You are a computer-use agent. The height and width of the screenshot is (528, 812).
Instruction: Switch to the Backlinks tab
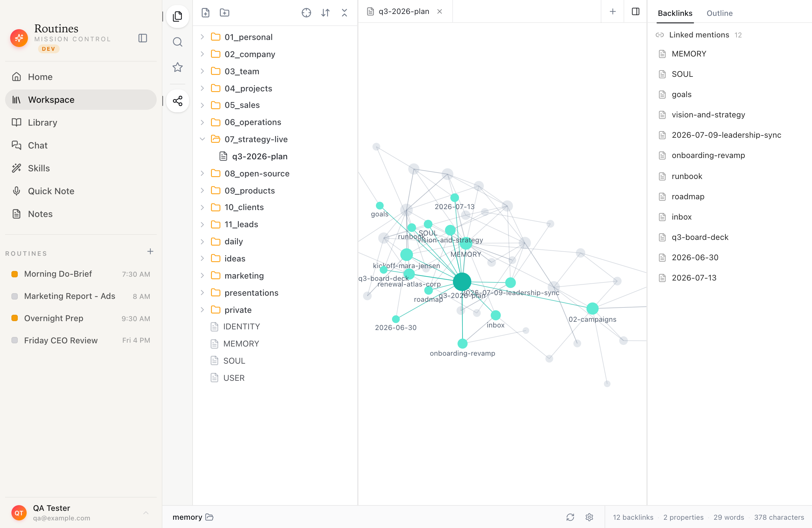(675, 13)
